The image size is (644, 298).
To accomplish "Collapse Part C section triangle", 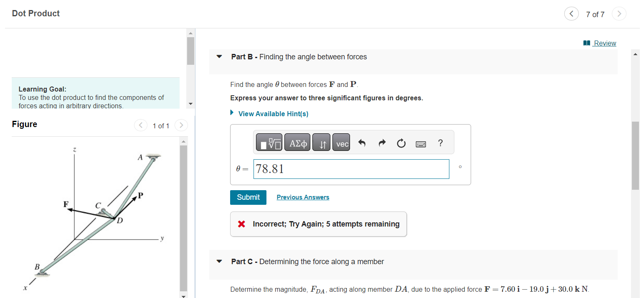I will [219, 262].
